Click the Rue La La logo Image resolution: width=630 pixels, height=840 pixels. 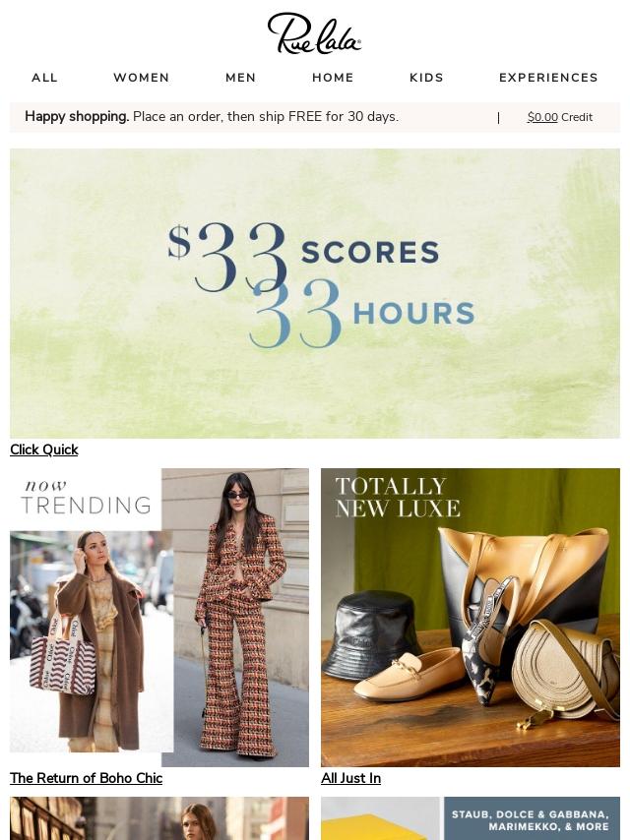pyautogui.click(x=314, y=33)
